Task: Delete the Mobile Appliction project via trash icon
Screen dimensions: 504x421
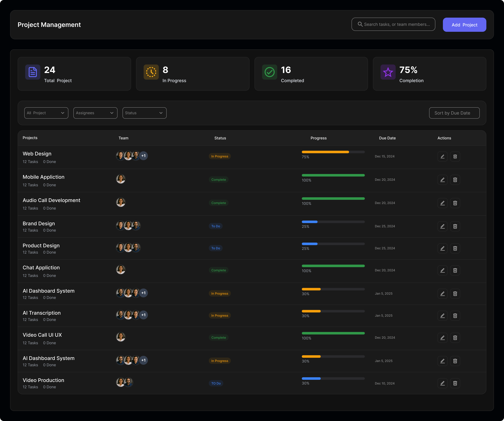Action: pos(455,180)
